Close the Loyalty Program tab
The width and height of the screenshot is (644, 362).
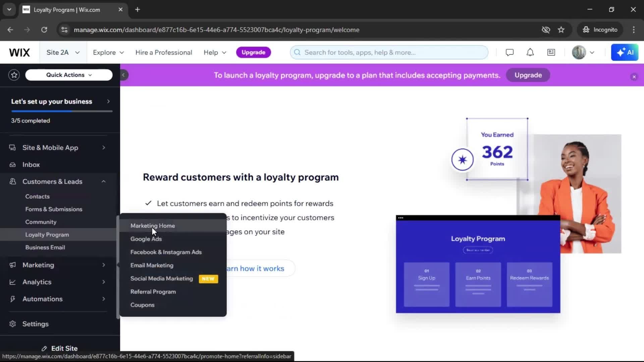[120, 10]
